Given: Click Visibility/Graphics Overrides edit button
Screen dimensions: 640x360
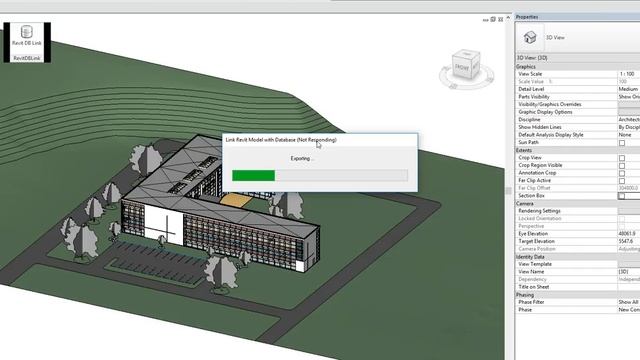Looking at the screenshot, I should (629, 104).
